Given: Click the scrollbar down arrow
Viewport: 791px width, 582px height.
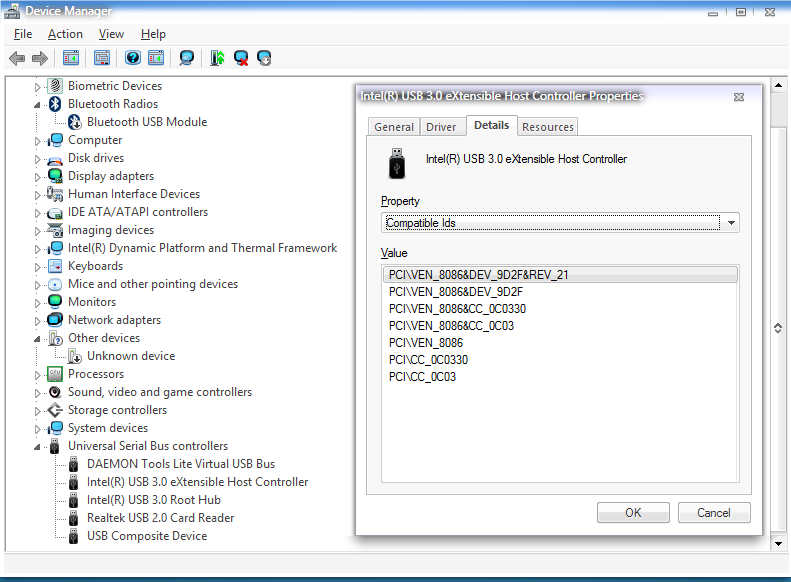Looking at the screenshot, I should (x=778, y=544).
